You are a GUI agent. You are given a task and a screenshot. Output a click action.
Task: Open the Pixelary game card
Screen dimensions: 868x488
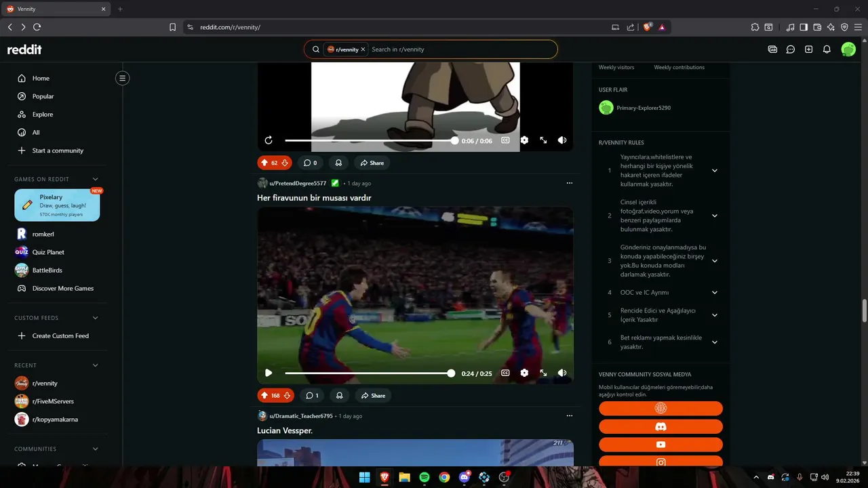57,205
